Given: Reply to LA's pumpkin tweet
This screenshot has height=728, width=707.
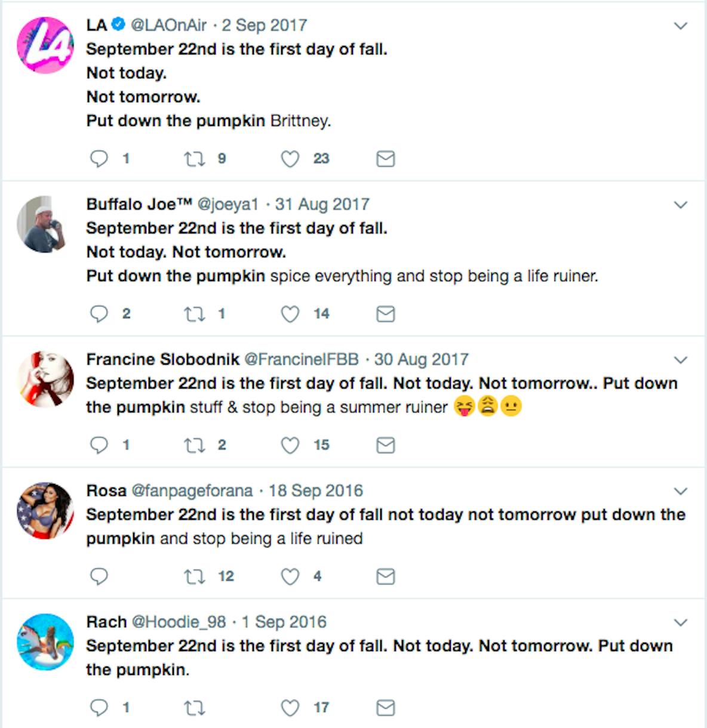Looking at the screenshot, I should coord(99,159).
